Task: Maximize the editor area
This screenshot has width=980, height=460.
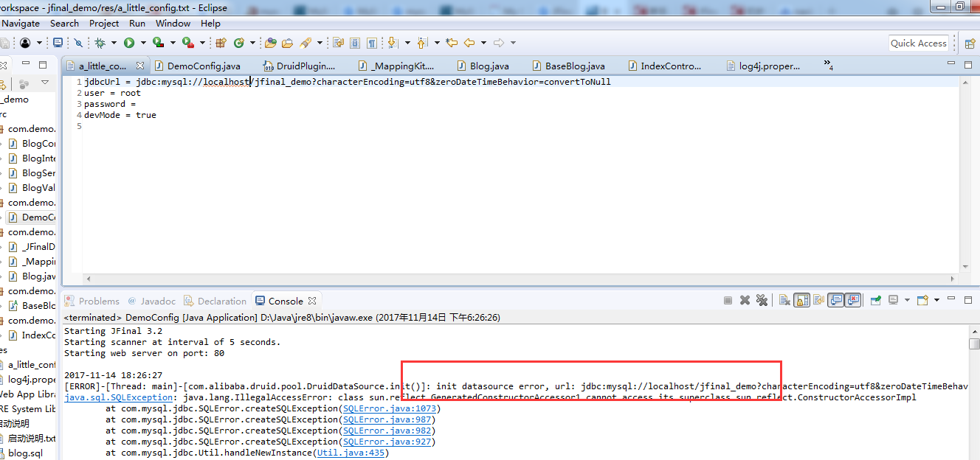Action: coord(968,65)
